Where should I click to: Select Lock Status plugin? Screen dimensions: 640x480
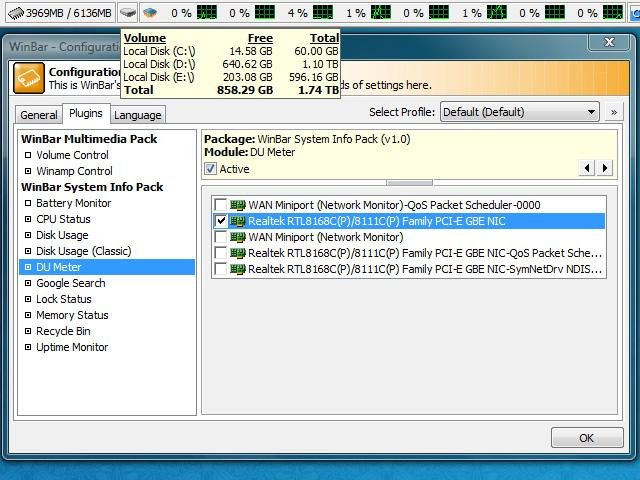pos(64,299)
